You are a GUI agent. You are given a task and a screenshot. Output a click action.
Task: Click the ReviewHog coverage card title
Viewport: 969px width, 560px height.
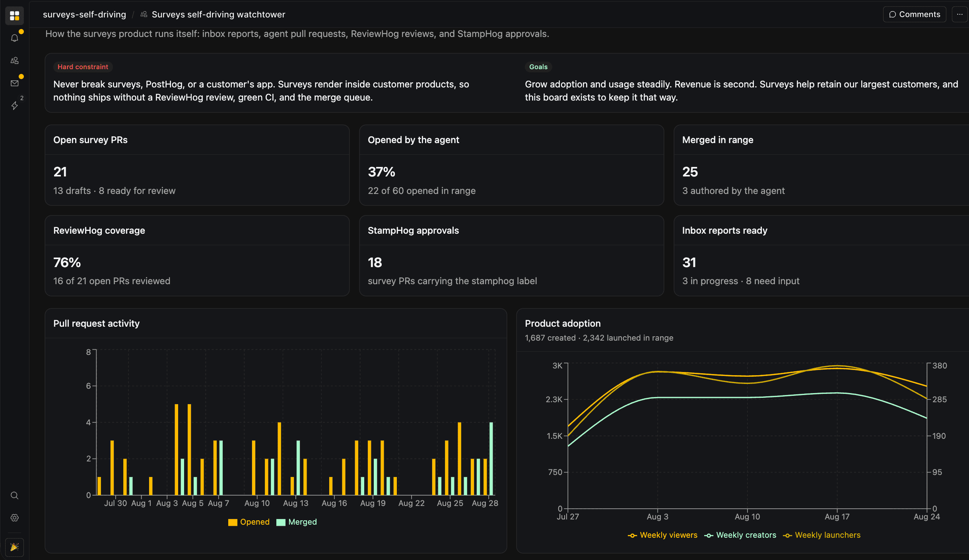click(x=99, y=231)
